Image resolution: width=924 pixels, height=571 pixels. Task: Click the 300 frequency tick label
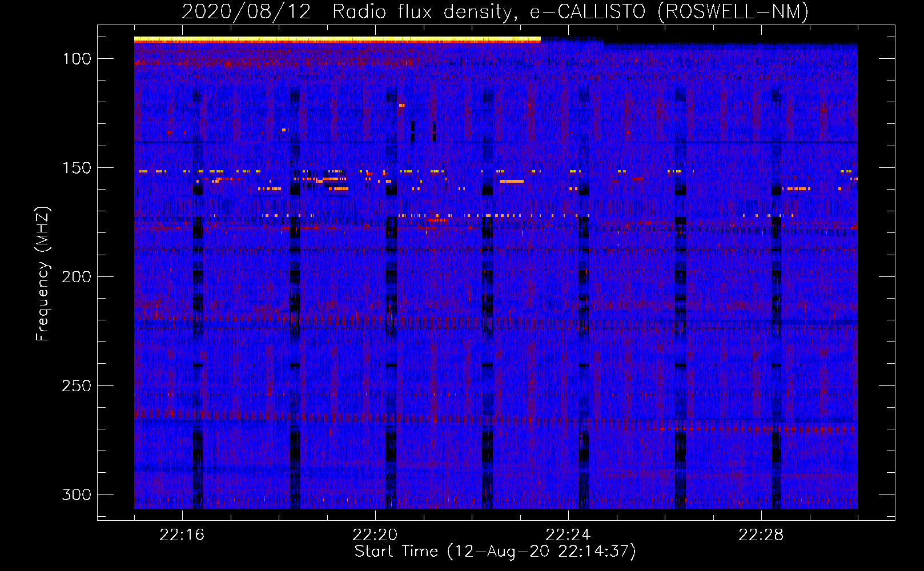coord(77,494)
